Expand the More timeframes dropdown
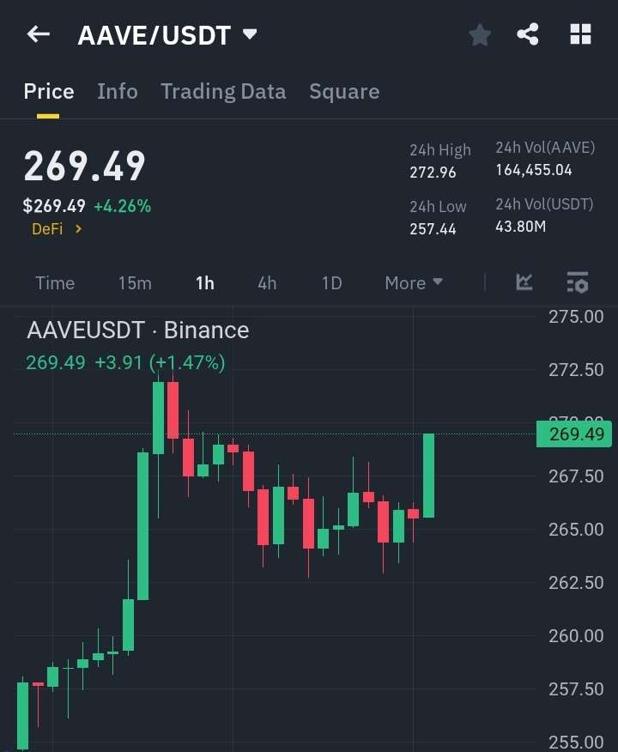The height and width of the screenshot is (752, 618). click(413, 283)
